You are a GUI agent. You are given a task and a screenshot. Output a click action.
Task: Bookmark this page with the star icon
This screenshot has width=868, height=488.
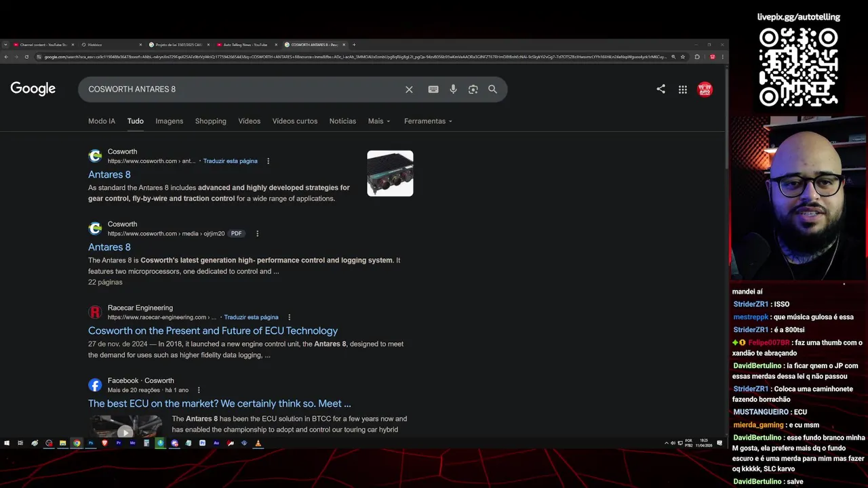(683, 57)
